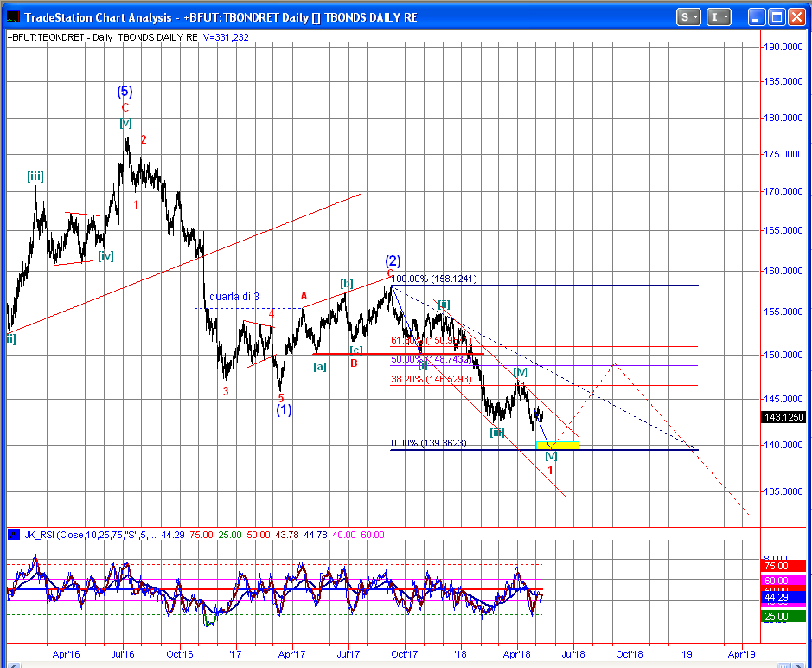Viewport: 812px width, 668px height.
Task: Click the '0.00% (139.3623)' Fibonacci label
Action: point(429,443)
